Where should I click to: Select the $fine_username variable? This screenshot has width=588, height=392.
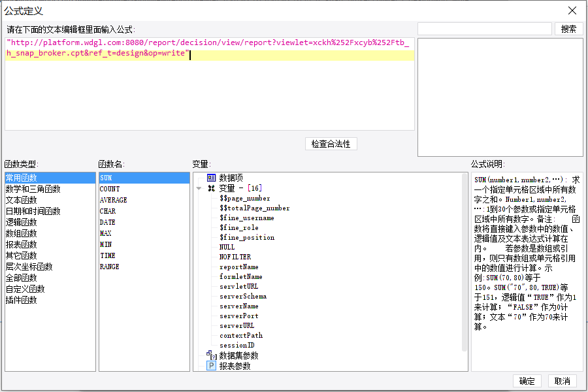pyautogui.click(x=247, y=218)
